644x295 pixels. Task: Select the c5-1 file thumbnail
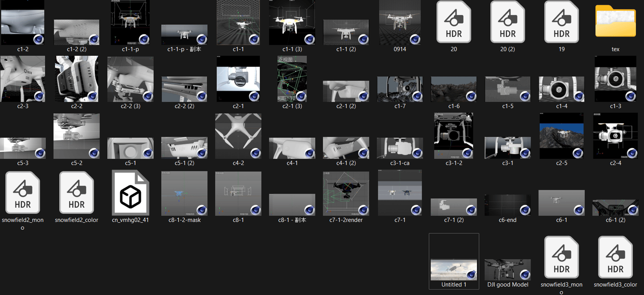131,148
